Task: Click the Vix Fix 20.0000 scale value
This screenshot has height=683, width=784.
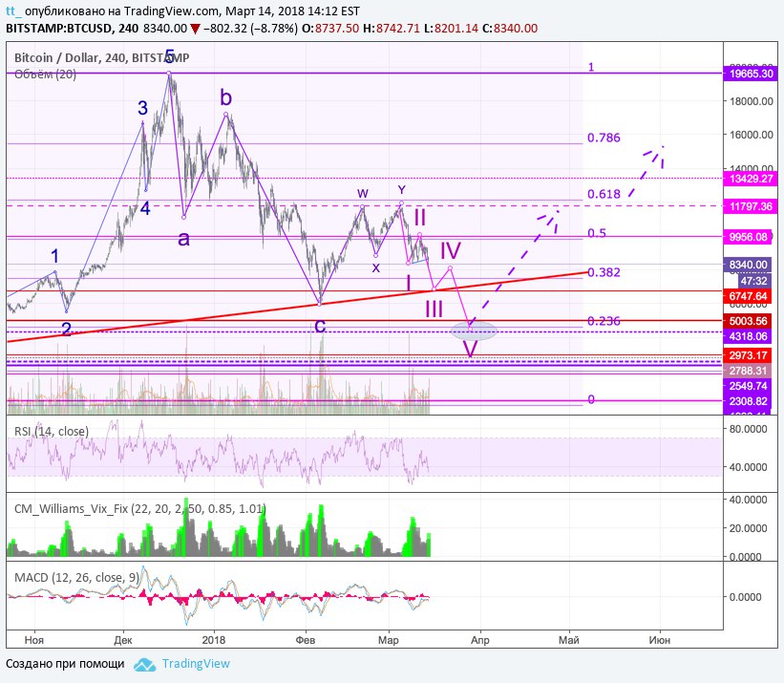Action: [749, 528]
